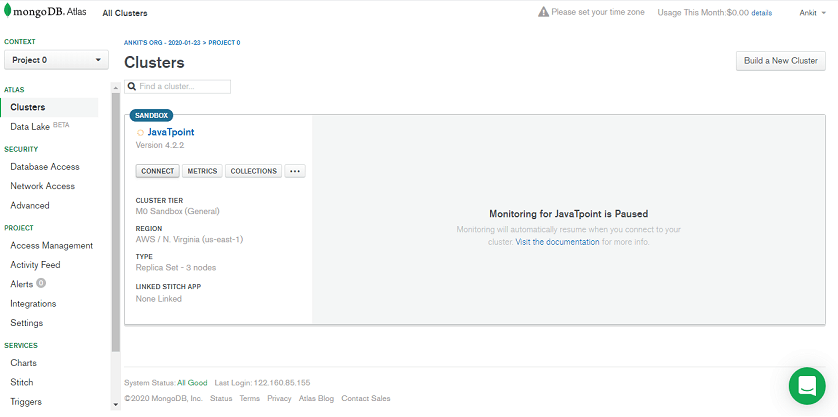Click ANKIT'S ORG breadcrumb link

click(x=162, y=42)
